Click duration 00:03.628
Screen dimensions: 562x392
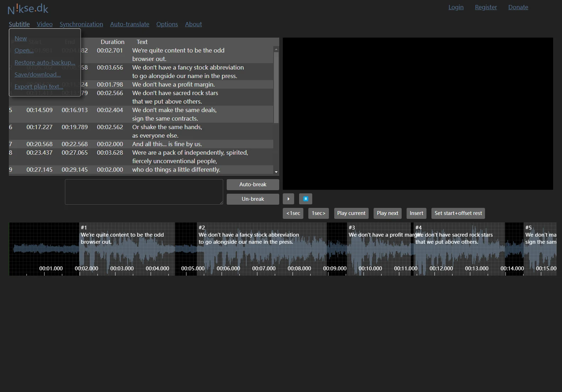pos(110,153)
